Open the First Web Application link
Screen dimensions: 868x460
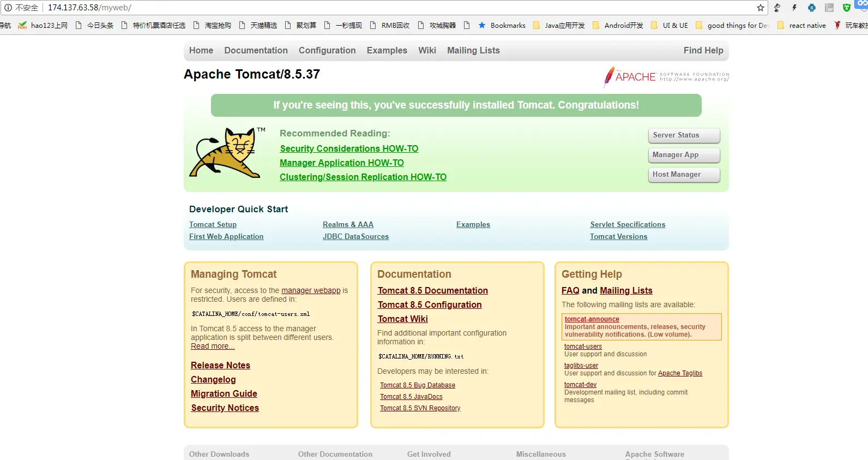tap(226, 236)
